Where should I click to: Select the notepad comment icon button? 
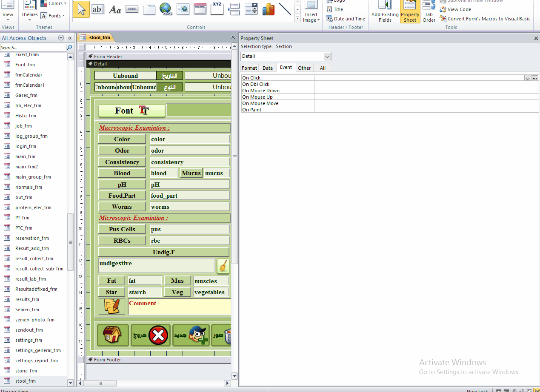coord(112,307)
